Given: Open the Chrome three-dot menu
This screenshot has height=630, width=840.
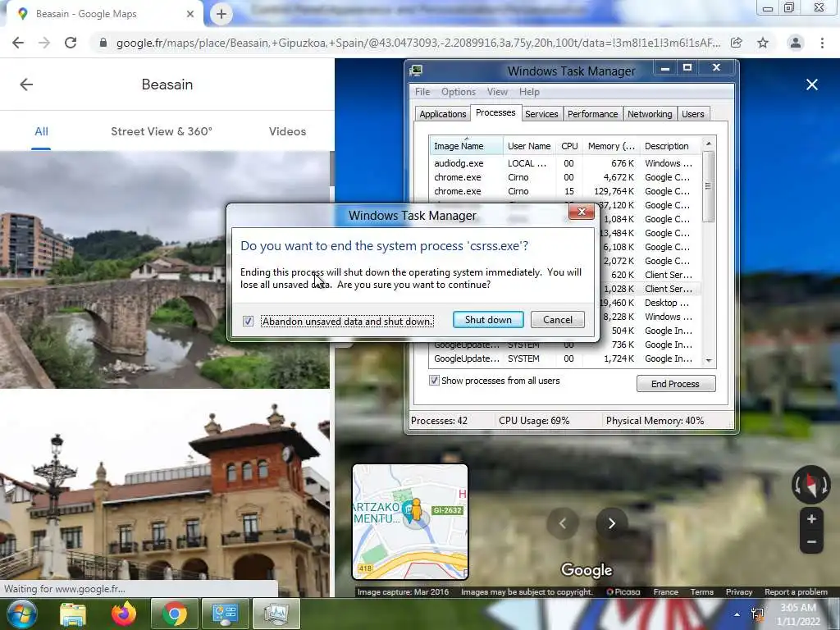Looking at the screenshot, I should coord(822,43).
